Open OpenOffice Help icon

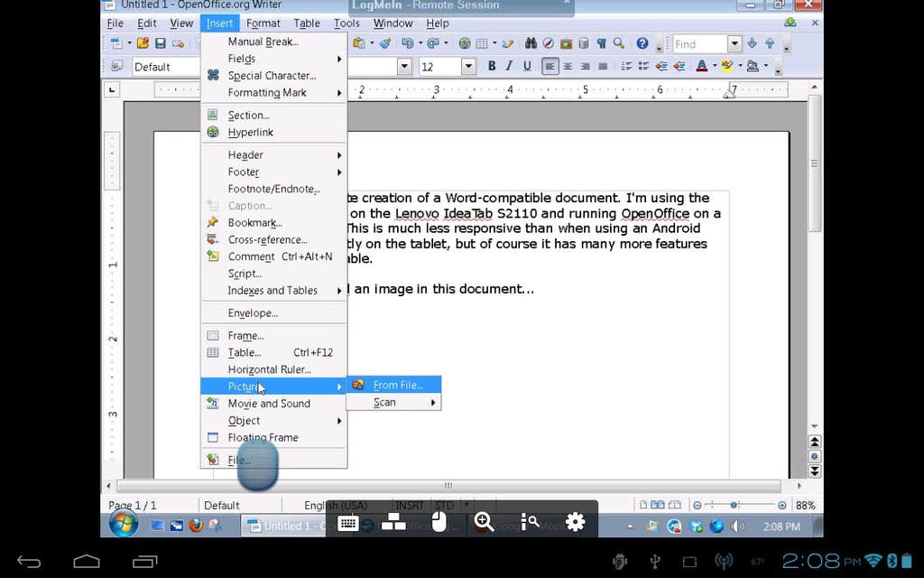(x=642, y=43)
